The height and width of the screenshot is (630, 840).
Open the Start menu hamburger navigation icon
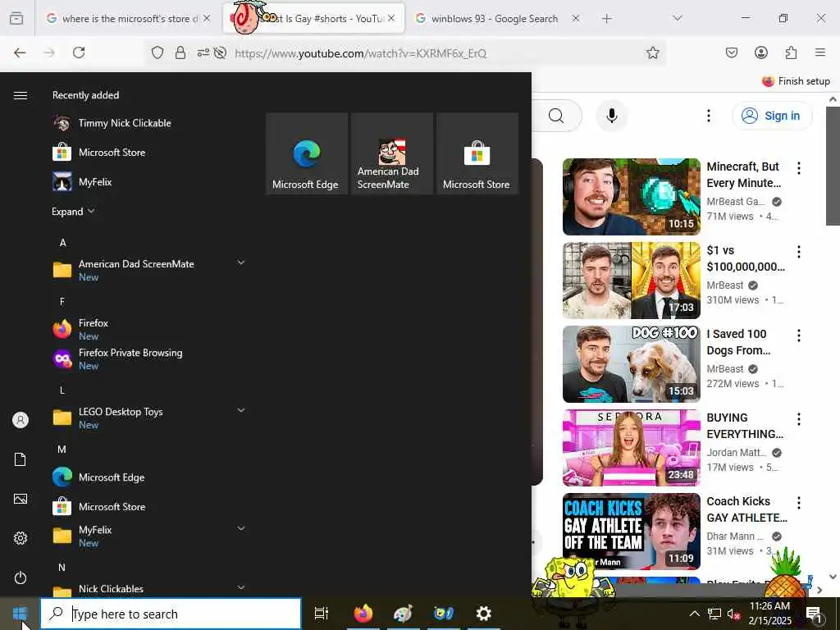[x=21, y=95]
